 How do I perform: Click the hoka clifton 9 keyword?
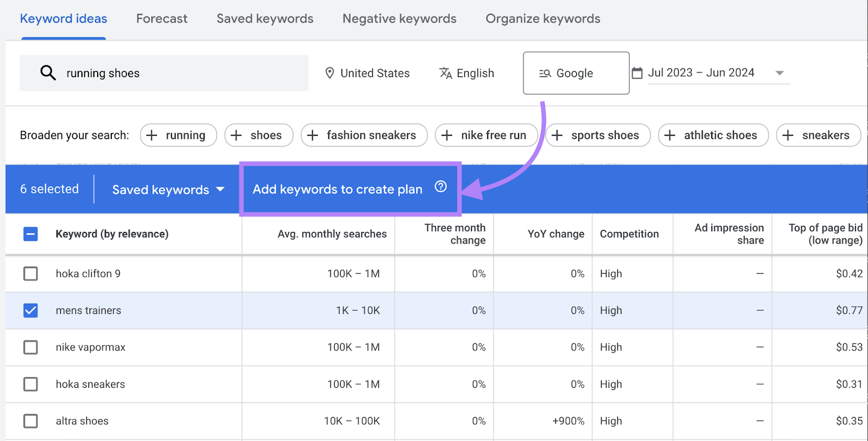coord(88,274)
